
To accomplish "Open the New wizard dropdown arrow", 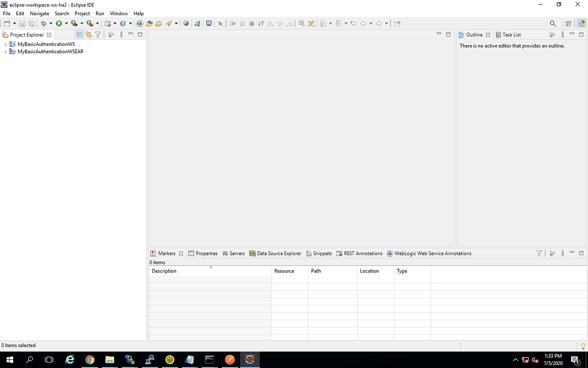I will 14,24.
